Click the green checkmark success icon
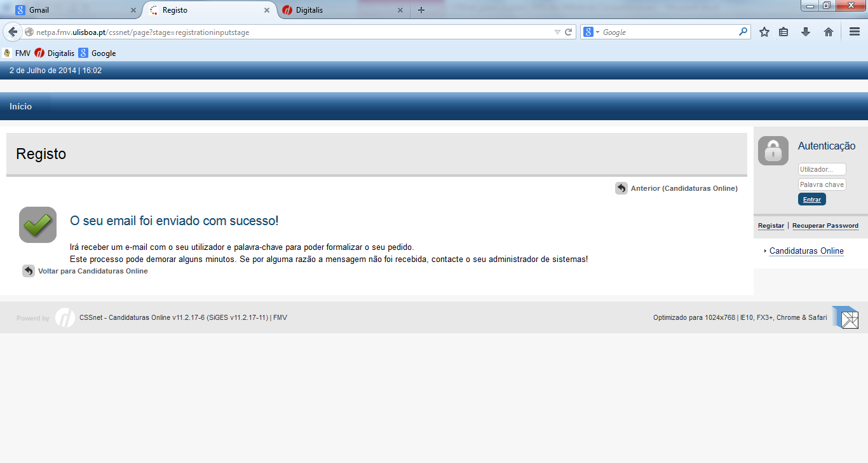Image resolution: width=868 pixels, height=463 pixels. 38,225
